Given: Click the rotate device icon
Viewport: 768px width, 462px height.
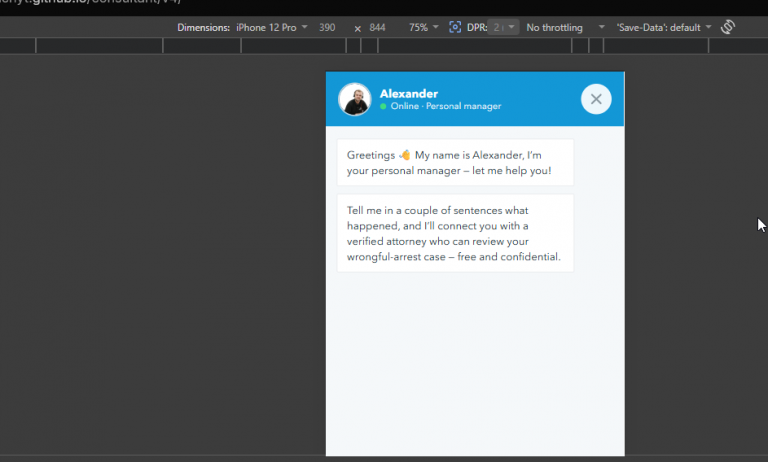Looking at the screenshot, I should click(728, 27).
